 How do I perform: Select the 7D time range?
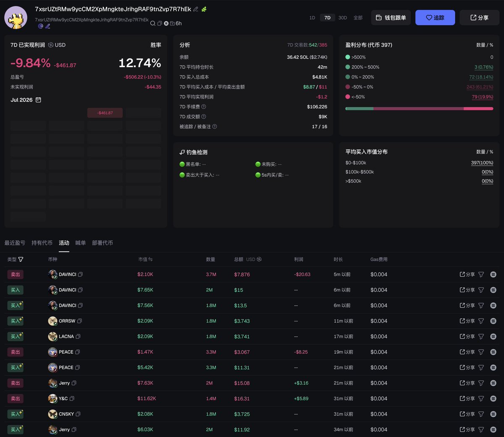coord(328,18)
